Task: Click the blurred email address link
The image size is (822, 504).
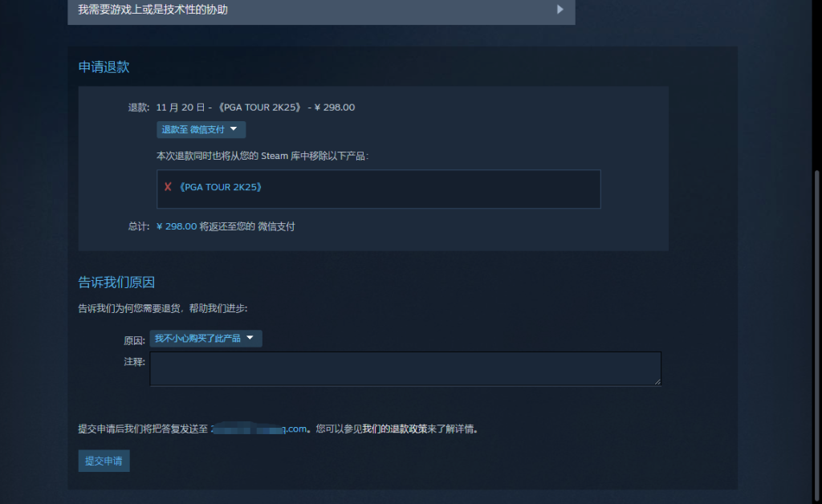Action: coord(259,429)
